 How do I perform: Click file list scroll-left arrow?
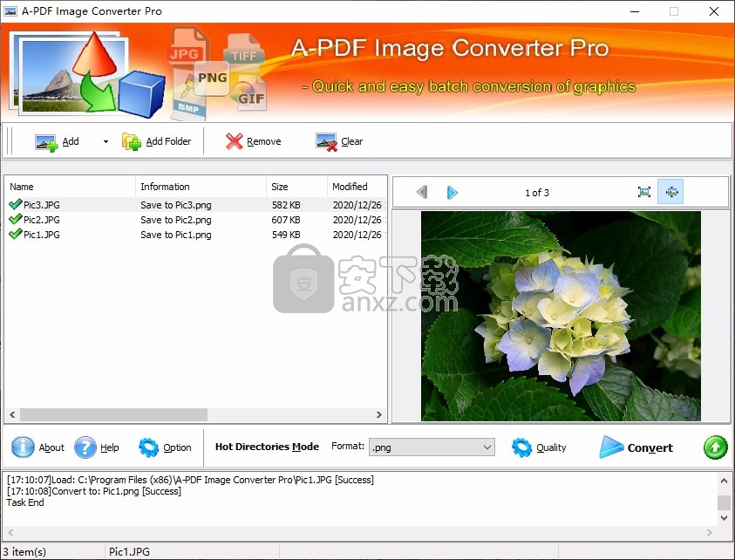13,414
